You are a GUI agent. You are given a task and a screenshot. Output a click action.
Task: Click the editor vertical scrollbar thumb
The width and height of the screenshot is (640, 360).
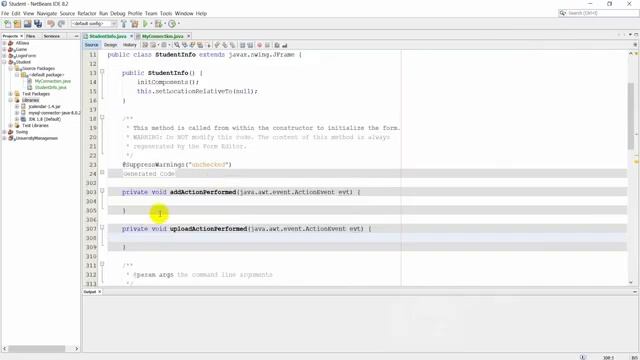pos(631,116)
